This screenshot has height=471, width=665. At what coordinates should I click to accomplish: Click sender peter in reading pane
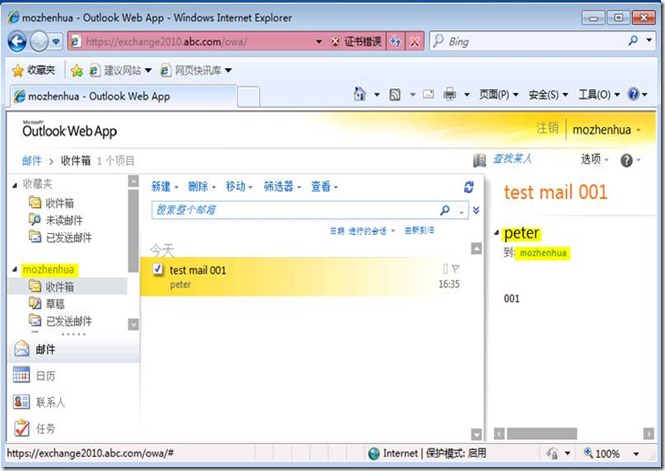522,233
